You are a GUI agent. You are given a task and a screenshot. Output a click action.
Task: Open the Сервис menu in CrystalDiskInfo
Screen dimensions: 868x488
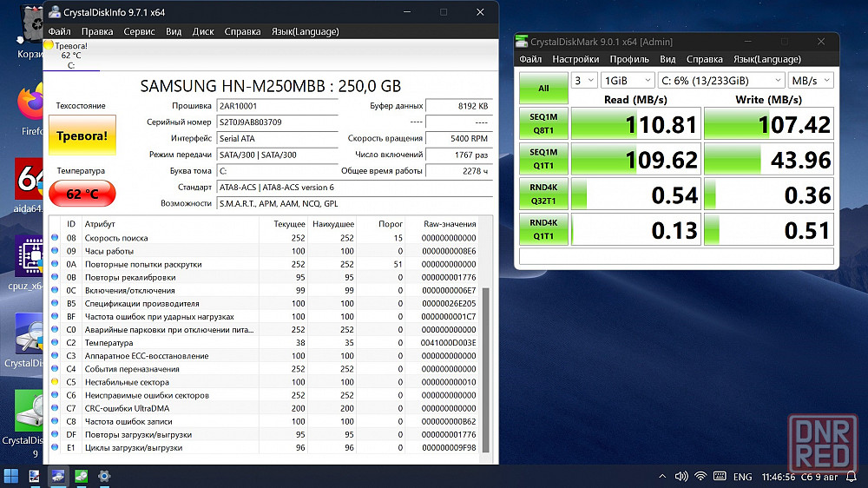(139, 31)
